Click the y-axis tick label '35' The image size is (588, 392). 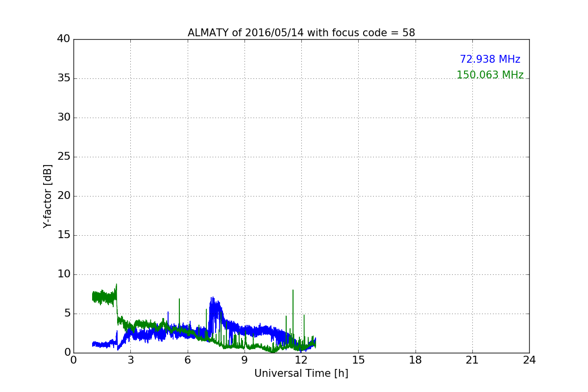(x=64, y=78)
